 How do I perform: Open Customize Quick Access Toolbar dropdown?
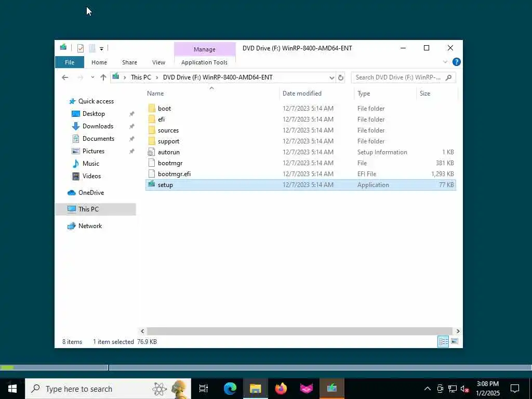[101, 49]
